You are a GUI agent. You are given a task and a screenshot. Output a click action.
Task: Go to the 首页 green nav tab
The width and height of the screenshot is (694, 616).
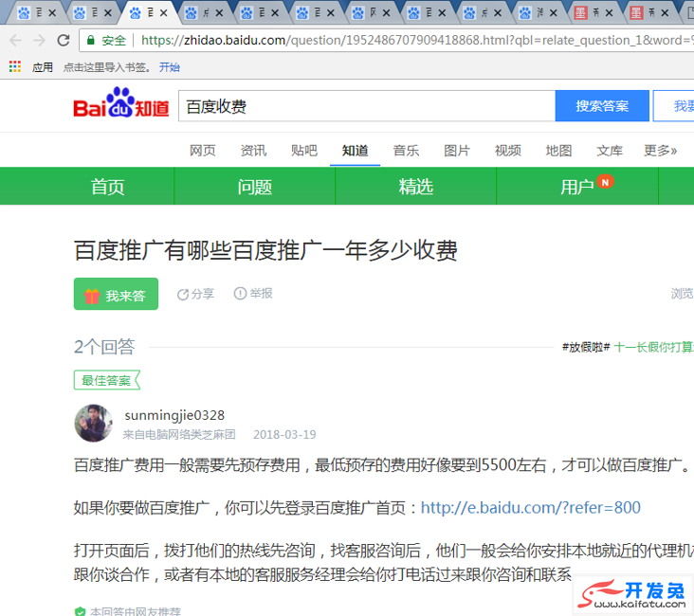point(107,187)
